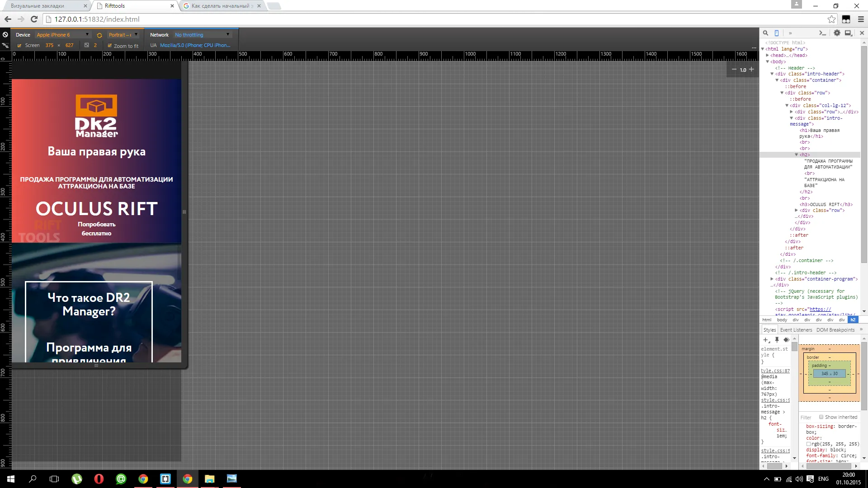The width and height of the screenshot is (868, 488).
Task: Select body in the element breadcrumb bar
Action: click(782, 320)
